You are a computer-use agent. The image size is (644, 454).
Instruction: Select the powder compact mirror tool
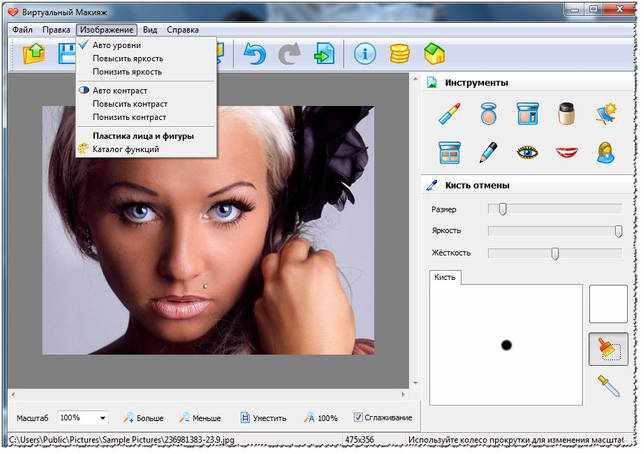488,113
